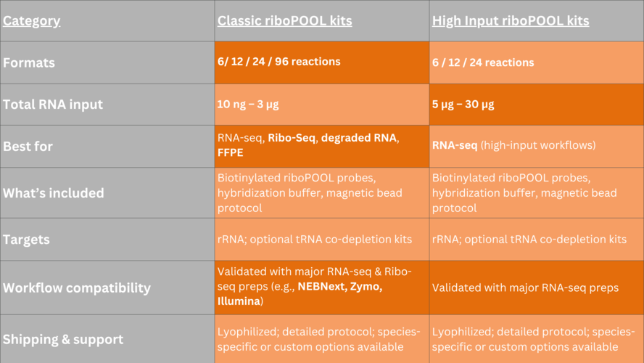Screen dimensions: 644x363
Task: Click the Category header cell
Action: pyautogui.click(x=107, y=20)
